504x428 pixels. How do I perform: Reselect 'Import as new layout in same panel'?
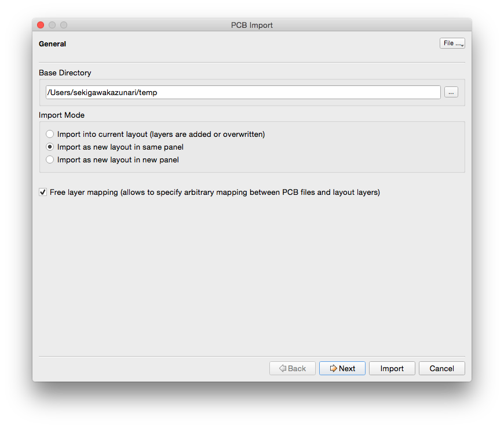(x=50, y=147)
